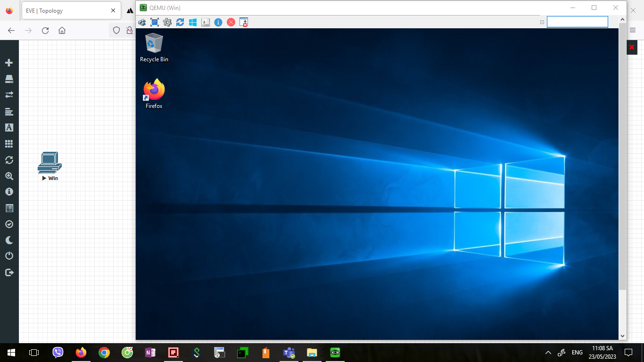The image size is (644, 362).
Task: Open the Windows notification center
Action: pos(628,352)
